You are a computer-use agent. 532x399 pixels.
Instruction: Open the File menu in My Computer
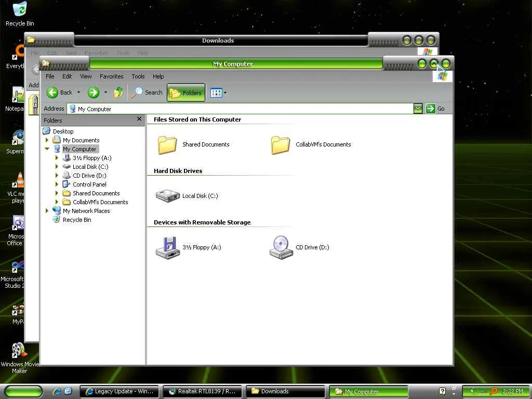(50, 76)
